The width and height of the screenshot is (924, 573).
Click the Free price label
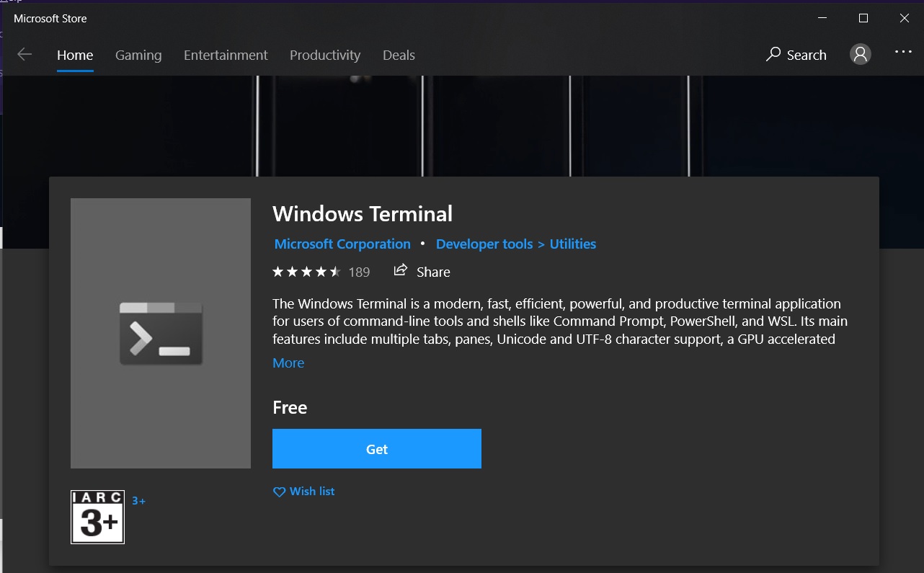point(290,407)
